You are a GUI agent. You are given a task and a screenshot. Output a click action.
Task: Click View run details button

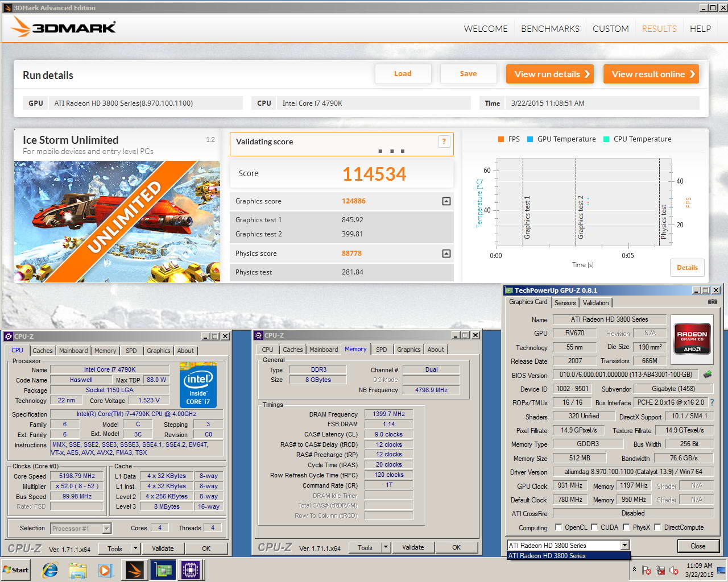549,74
